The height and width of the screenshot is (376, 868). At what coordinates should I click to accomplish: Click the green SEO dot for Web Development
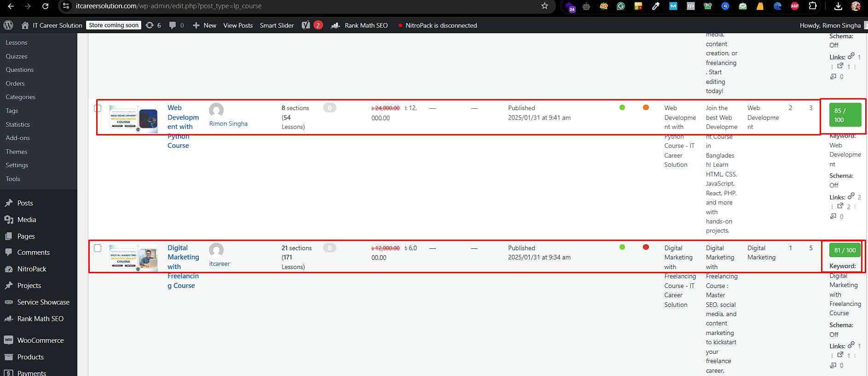click(622, 107)
